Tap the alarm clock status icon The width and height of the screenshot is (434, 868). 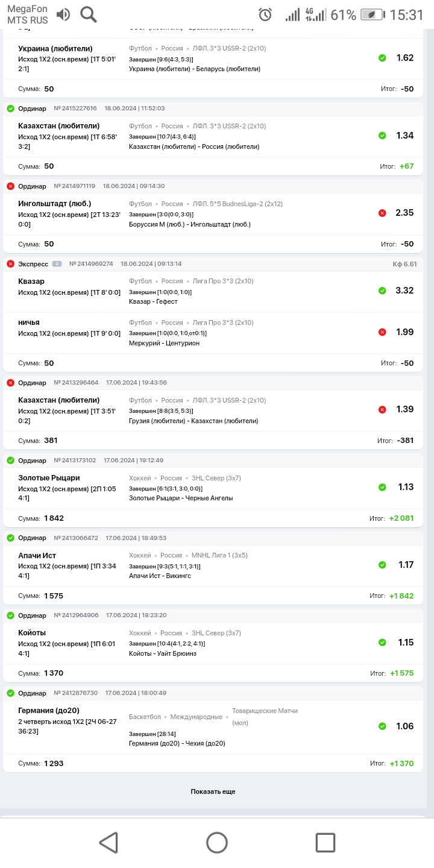click(x=265, y=15)
